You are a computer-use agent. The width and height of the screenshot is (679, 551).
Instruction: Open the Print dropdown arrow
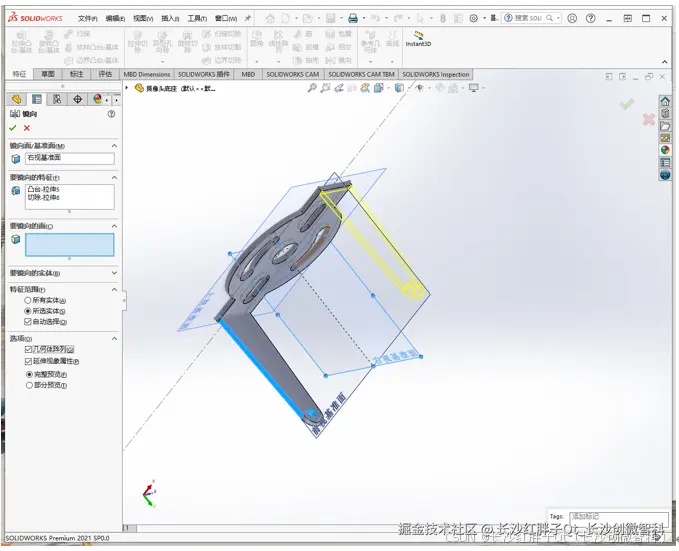(x=364, y=18)
